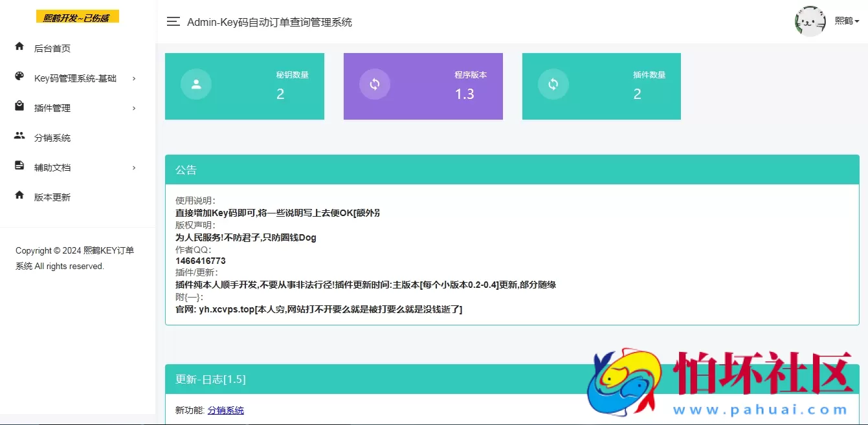Click the refresh icon on the 程序版本 card
The image size is (868, 425).
click(x=375, y=83)
